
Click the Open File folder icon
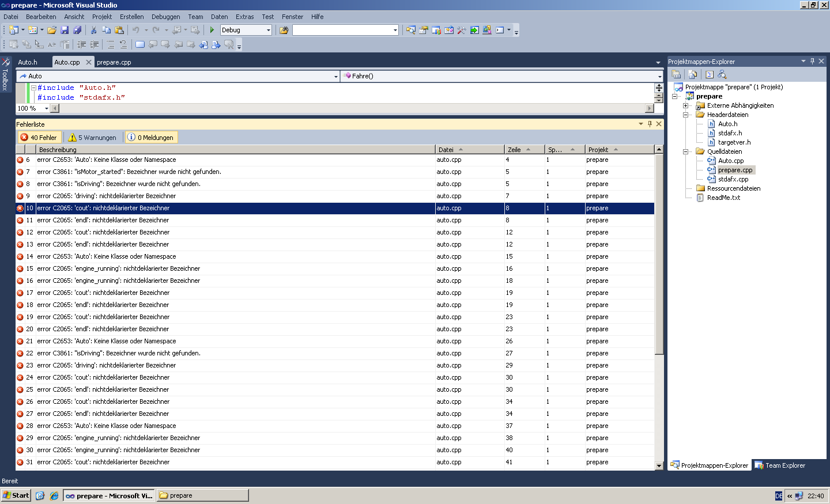click(x=52, y=30)
